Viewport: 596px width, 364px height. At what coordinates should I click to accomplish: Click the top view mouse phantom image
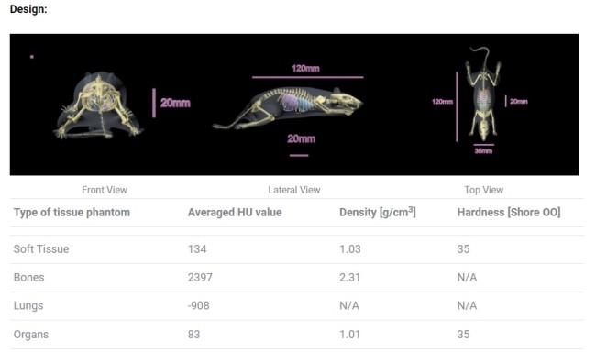tap(483, 94)
